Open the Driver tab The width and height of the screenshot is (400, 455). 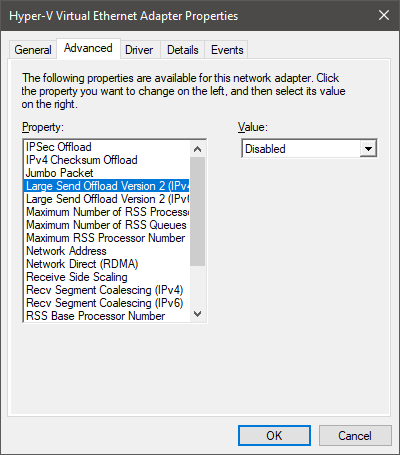click(139, 50)
